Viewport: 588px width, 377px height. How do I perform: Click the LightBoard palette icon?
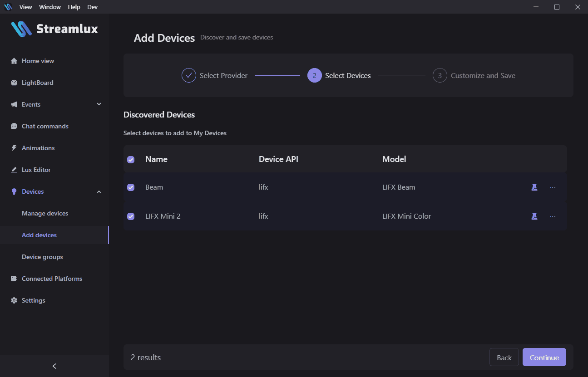tap(14, 83)
